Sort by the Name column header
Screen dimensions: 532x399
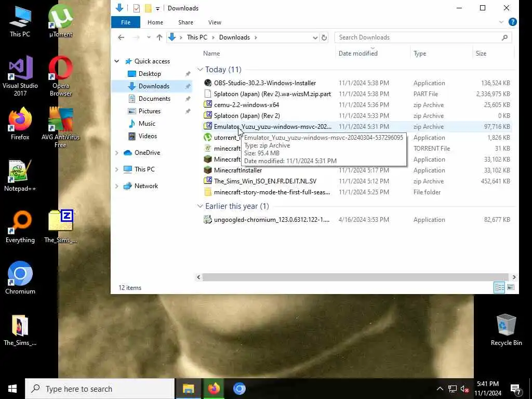click(x=211, y=54)
